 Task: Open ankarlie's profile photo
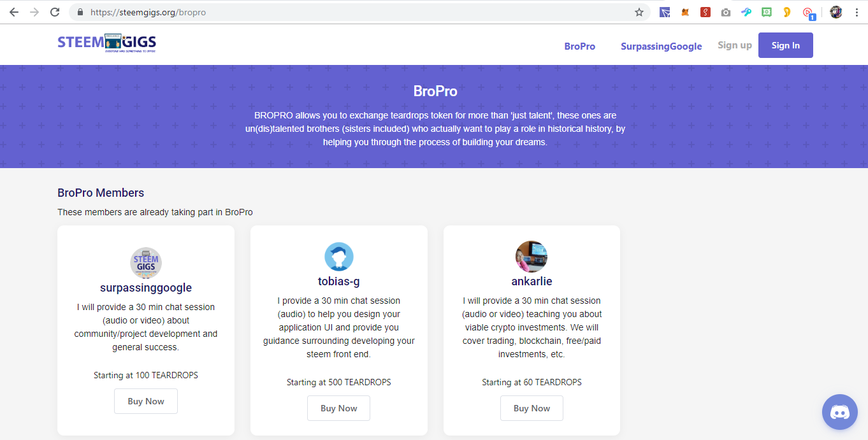coord(532,257)
